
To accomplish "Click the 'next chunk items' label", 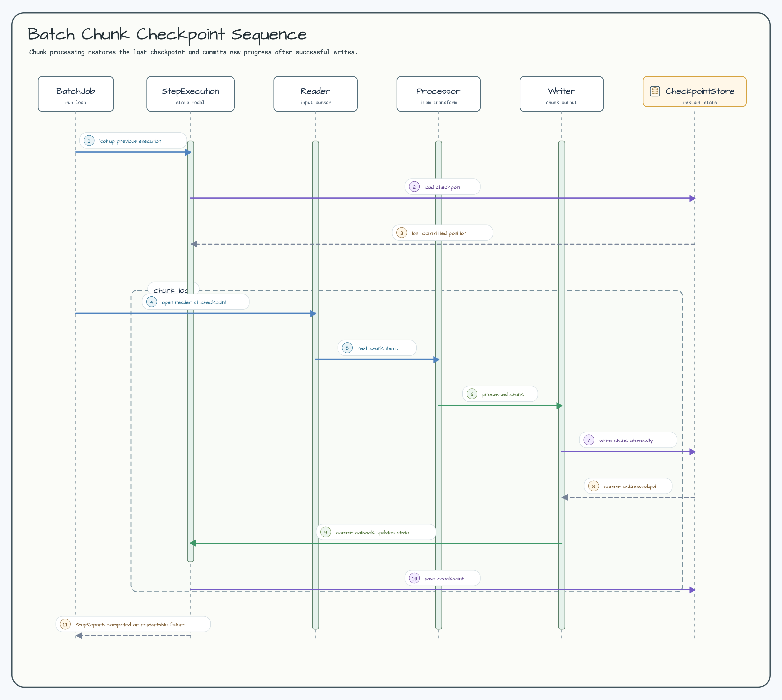I will (x=377, y=348).
